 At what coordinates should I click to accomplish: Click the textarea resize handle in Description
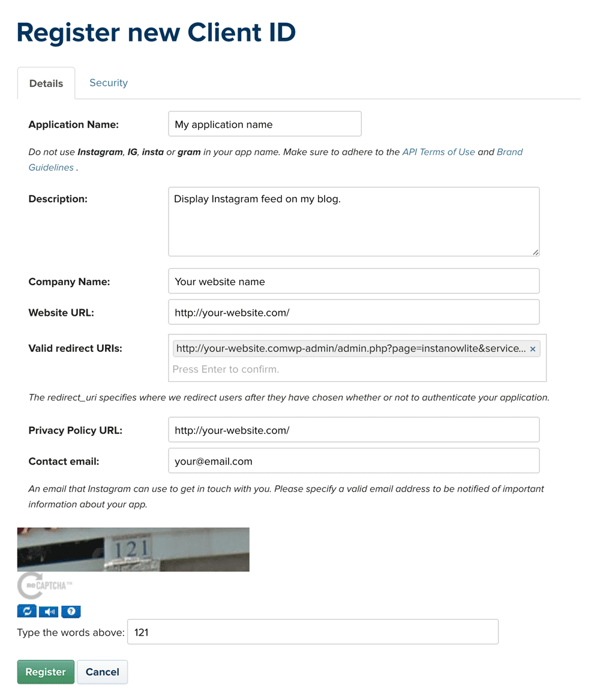[x=535, y=252]
